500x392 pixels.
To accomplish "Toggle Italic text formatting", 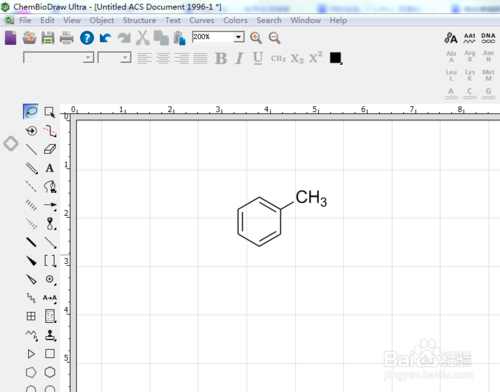I will [239, 58].
